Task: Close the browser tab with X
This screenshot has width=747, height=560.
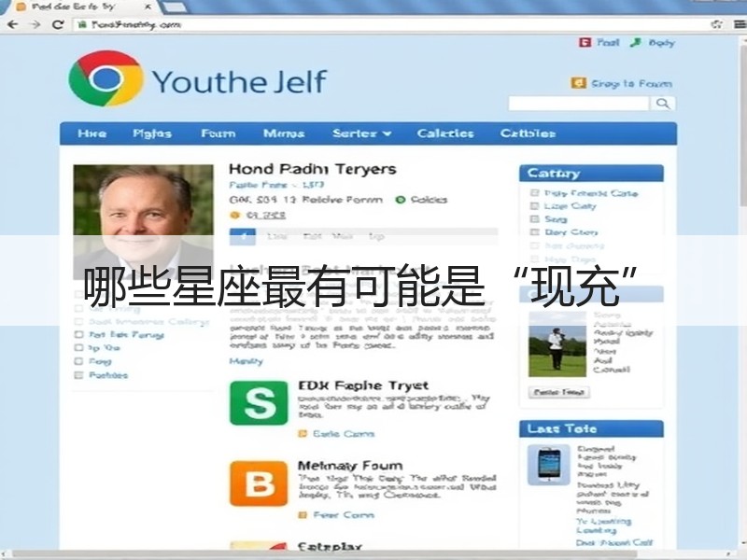Action: tap(148, 7)
